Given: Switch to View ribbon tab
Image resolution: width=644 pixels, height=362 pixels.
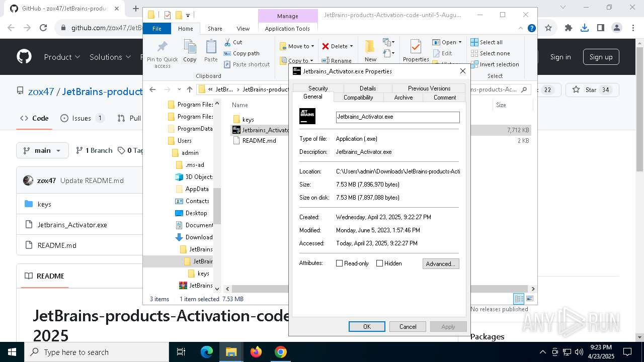Looking at the screenshot, I should click(243, 29).
